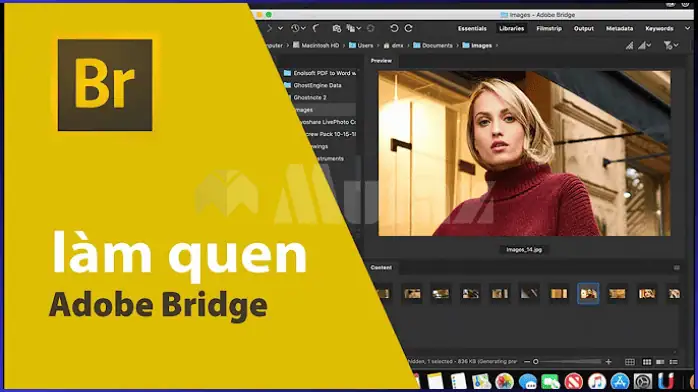The image size is (698, 392).
Task: Open the Refine batch tools icon
Action: [351, 28]
